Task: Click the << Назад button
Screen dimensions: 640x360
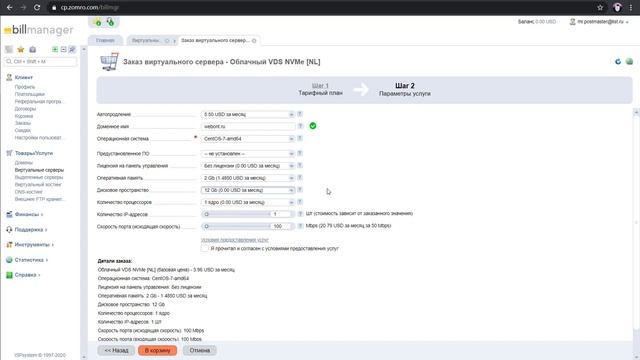Action: click(x=116, y=350)
